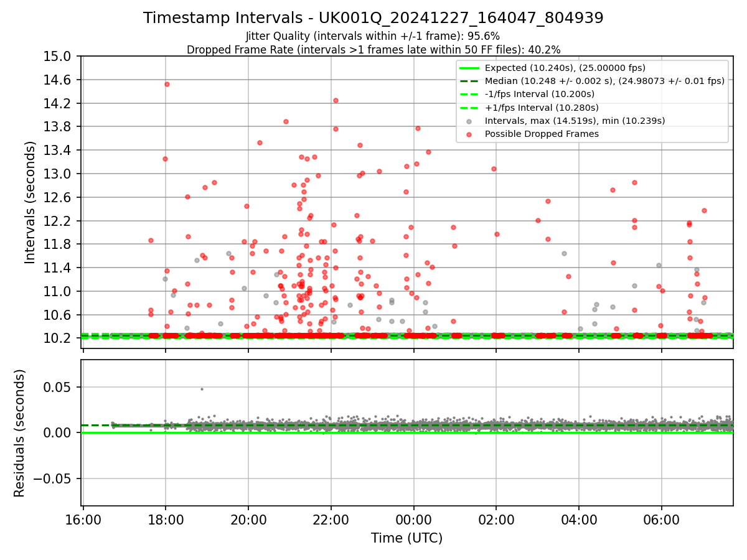
Task: Click the 13.0 tick label on the intervals axis
Action: click(x=59, y=174)
